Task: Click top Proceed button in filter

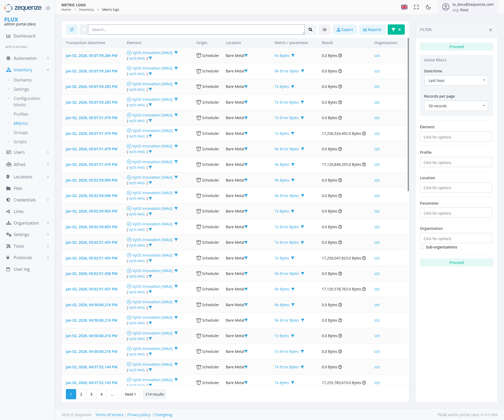Action: 456,47
